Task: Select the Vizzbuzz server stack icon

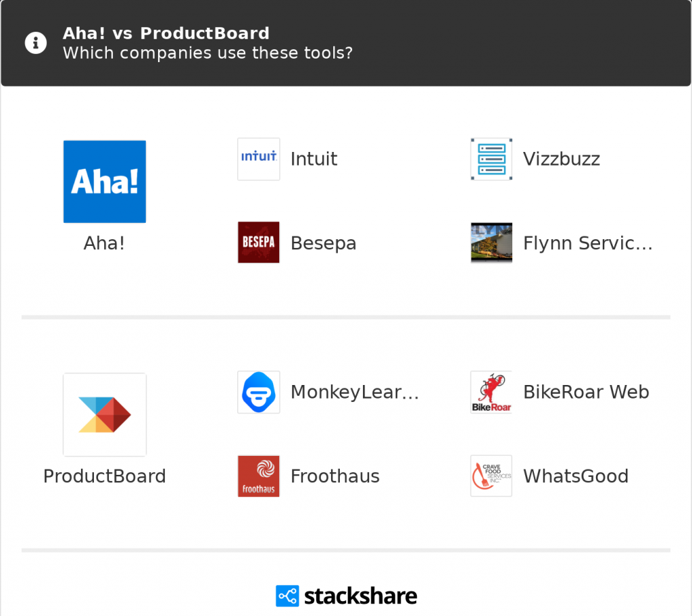Action: (x=491, y=159)
